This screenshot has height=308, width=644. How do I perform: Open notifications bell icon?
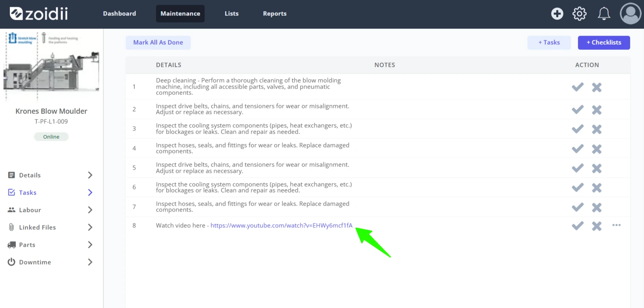pyautogui.click(x=604, y=14)
